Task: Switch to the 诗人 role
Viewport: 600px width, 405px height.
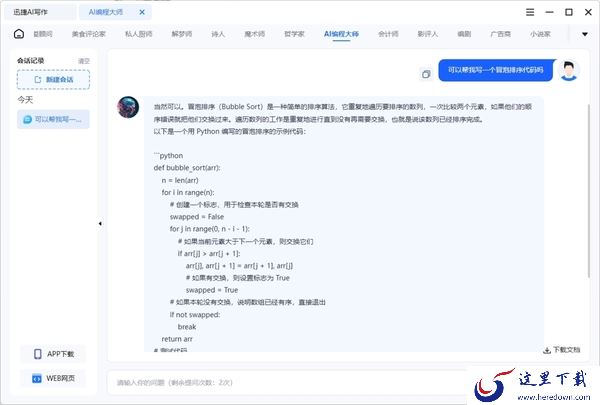Action: point(218,34)
